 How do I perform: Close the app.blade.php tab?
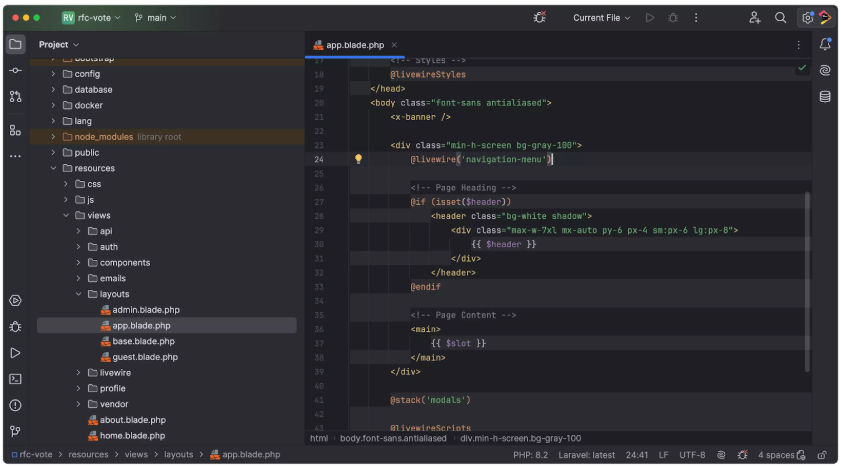click(394, 45)
